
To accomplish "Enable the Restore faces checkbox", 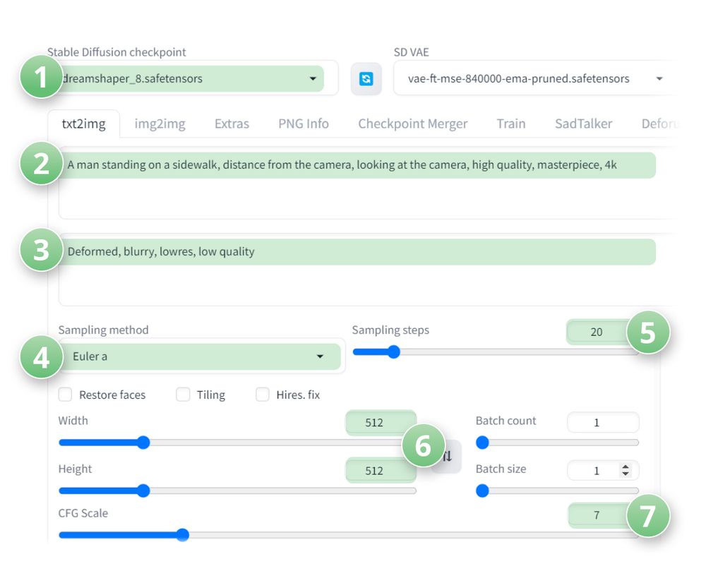I will point(66,395).
